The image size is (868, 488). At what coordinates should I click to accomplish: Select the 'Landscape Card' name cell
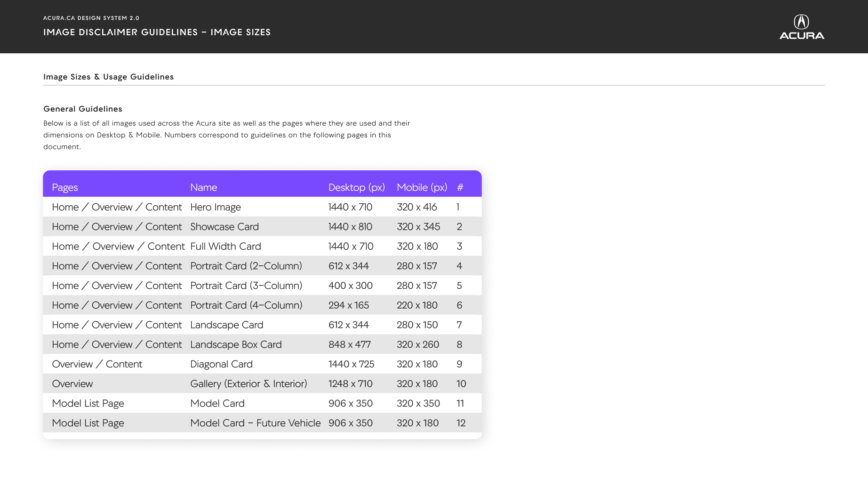click(226, 325)
